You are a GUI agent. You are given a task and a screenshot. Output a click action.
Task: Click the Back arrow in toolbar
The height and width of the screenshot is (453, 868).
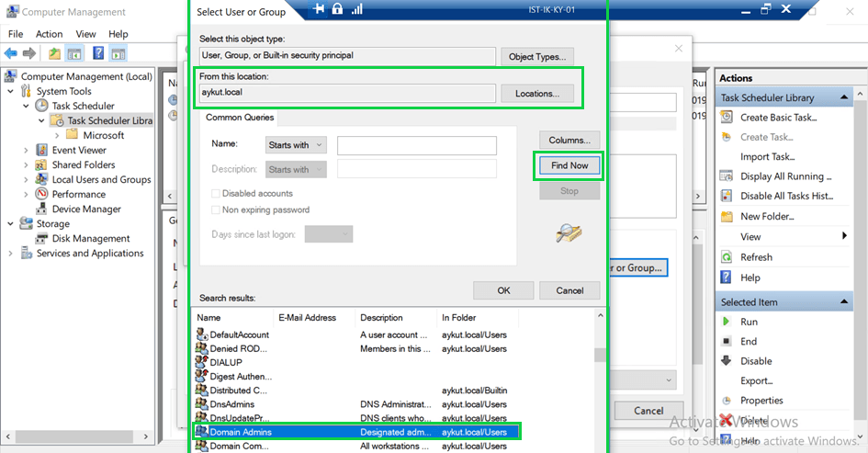[x=12, y=53]
